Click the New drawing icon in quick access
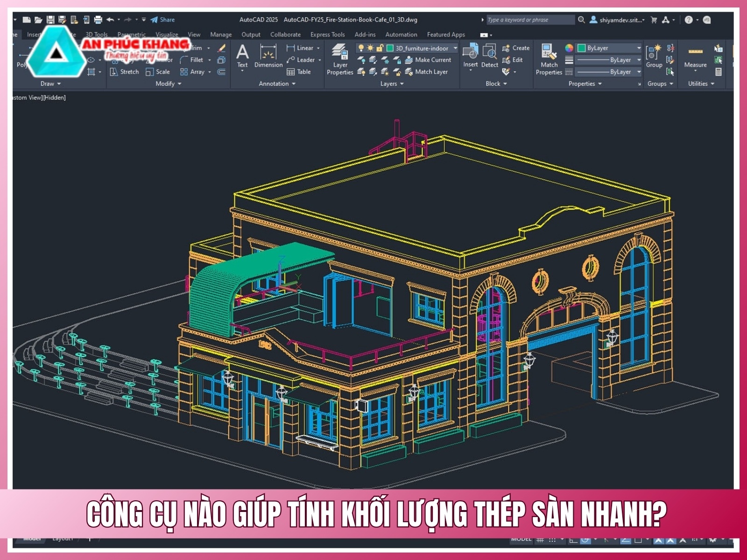Image resolution: width=747 pixels, height=560 pixels. coord(27,20)
